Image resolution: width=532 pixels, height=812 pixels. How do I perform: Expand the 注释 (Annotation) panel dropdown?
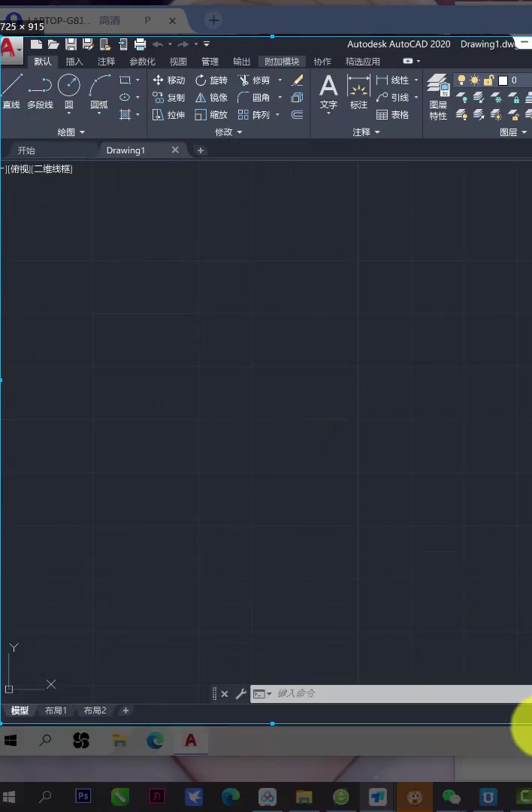click(x=366, y=132)
